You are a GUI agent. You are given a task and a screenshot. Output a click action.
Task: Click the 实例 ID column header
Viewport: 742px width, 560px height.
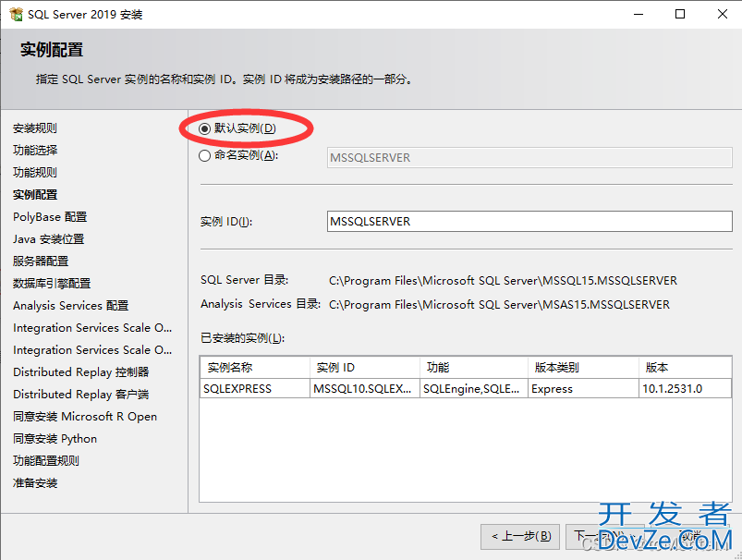pyautogui.click(x=365, y=368)
